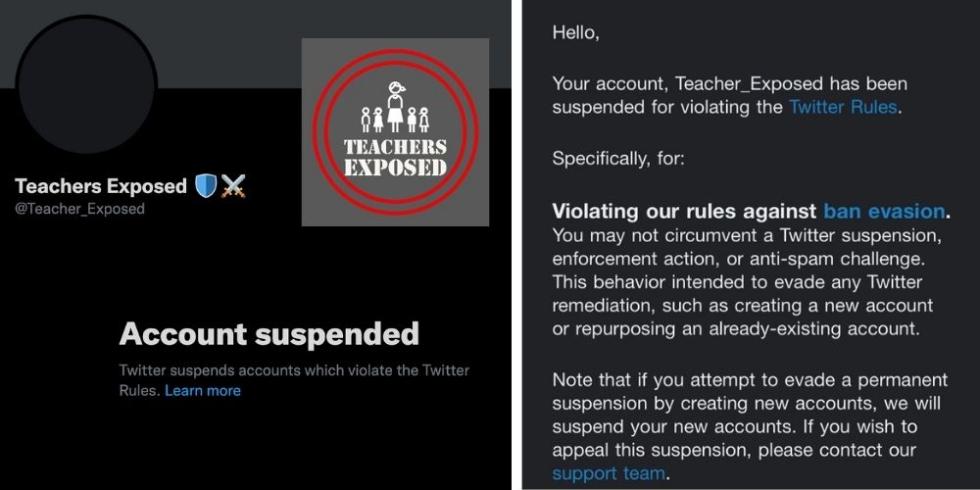Click the blue shield emoji beside the name

(205, 186)
